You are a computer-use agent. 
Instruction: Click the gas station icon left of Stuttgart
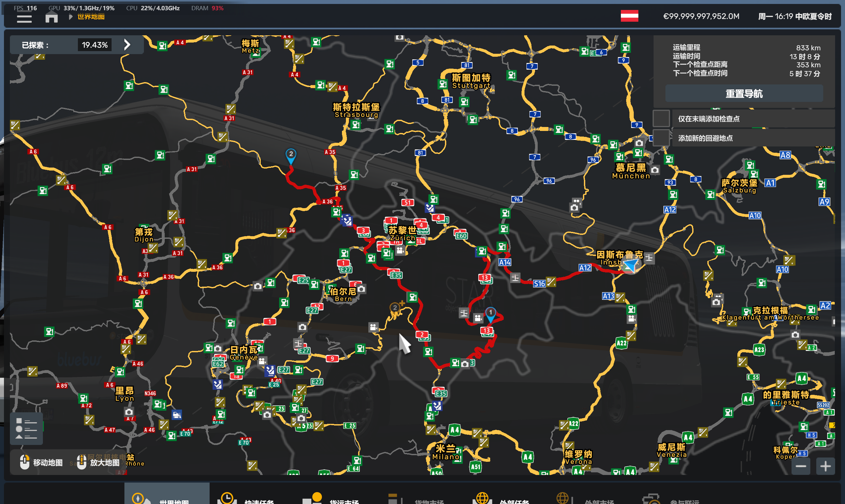pyautogui.click(x=442, y=83)
